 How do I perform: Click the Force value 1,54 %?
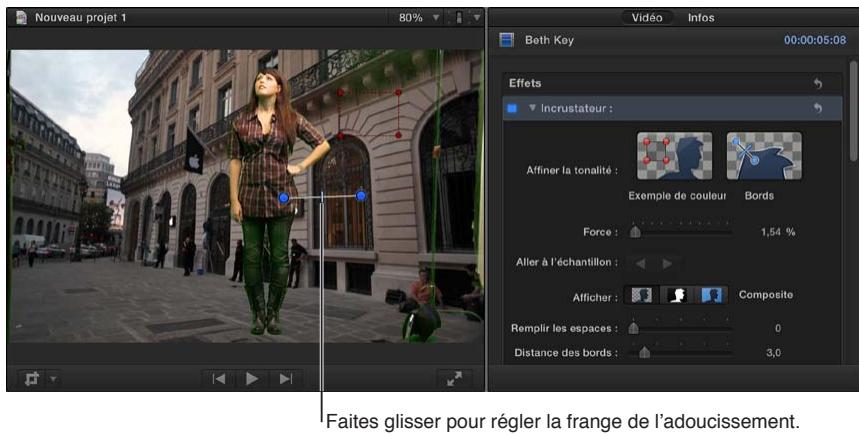[x=778, y=232]
